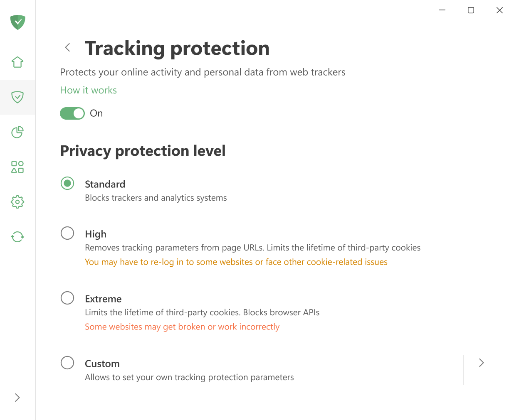Click the 'On' label beside the toggle
This screenshot has height=420, width=514.
tap(96, 113)
